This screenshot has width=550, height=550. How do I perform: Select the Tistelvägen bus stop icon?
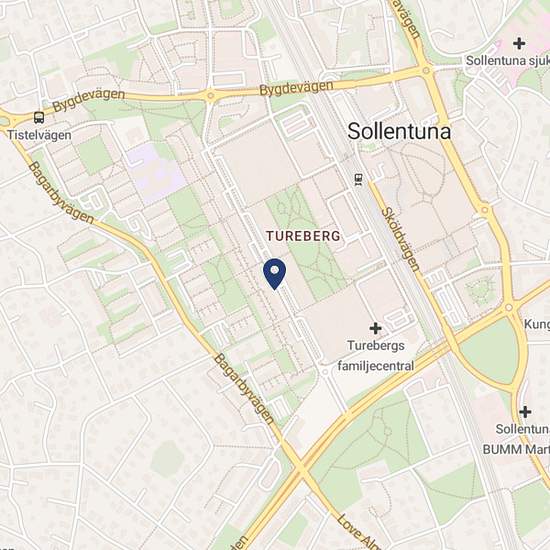coord(39,118)
